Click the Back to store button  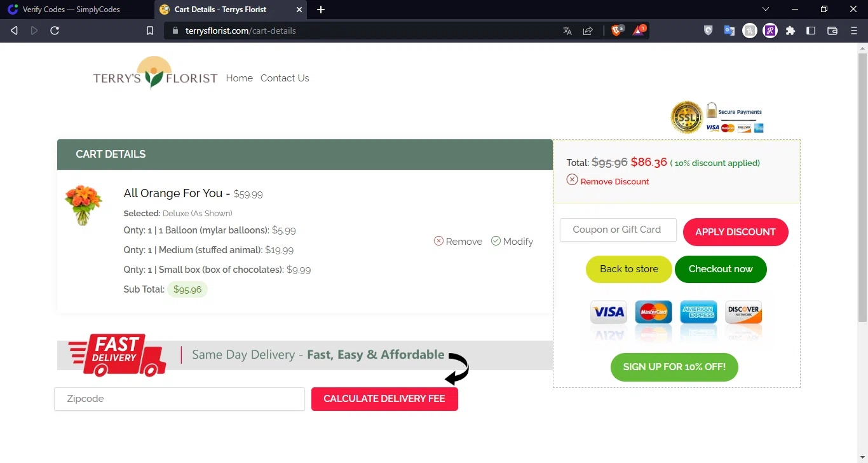coord(629,269)
